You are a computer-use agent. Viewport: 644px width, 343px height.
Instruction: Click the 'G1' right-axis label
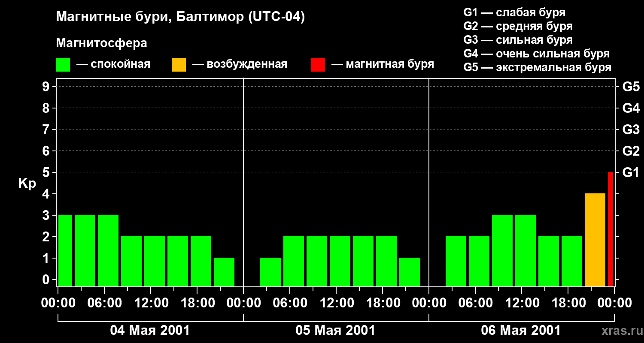click(x=631, y=172)
